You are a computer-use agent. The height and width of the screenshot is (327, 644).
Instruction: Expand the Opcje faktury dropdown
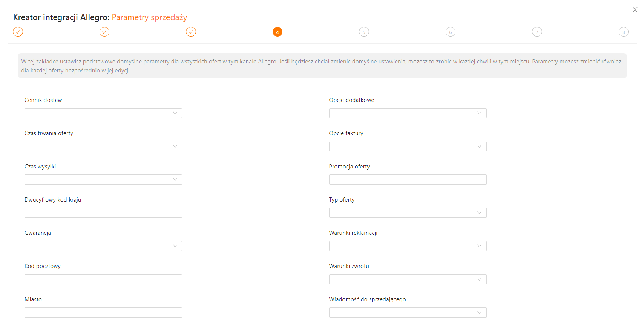408,147
